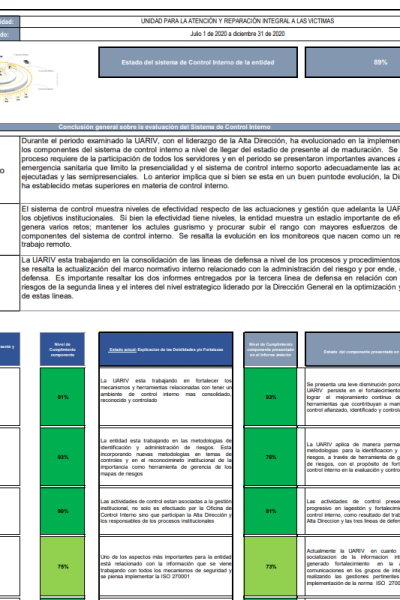Select the paragraph starting 'La UARIV esta trabajando en la consolidación'

tap(210, 278)
